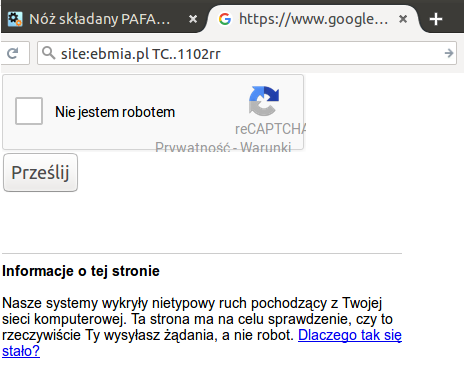Open the Prywatność link in reCAPTCHA

[193, 147]
